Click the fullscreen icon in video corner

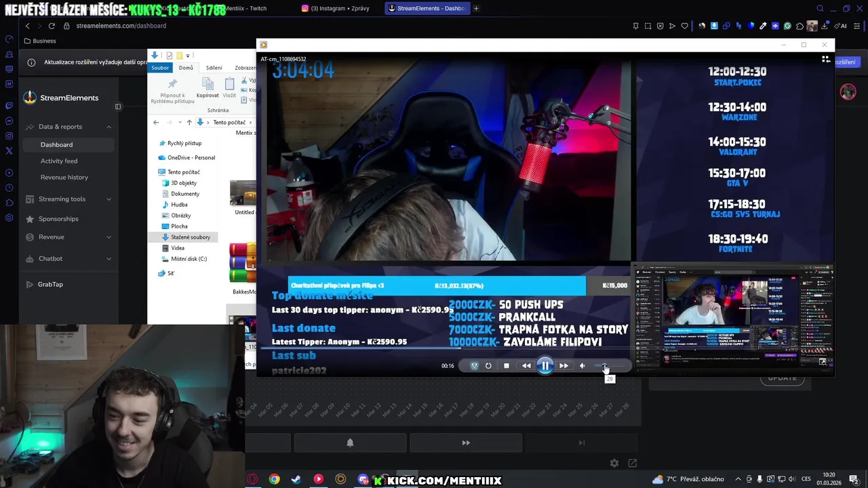pyautogui.click(x=823, y=362)
